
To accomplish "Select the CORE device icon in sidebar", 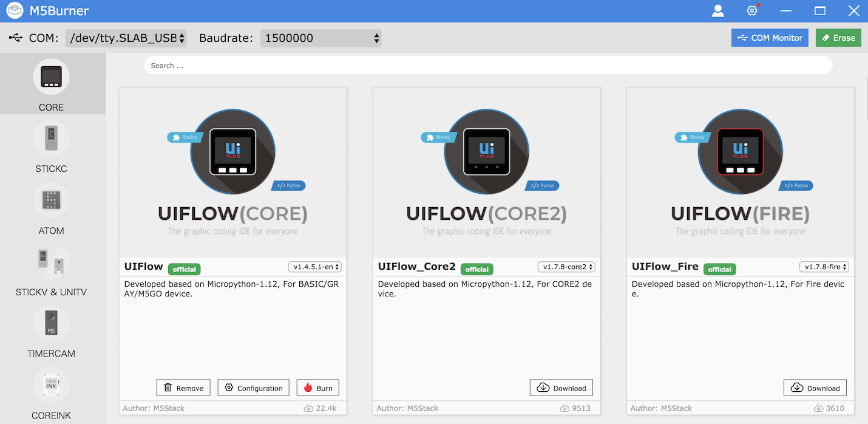I will (51, 77).
